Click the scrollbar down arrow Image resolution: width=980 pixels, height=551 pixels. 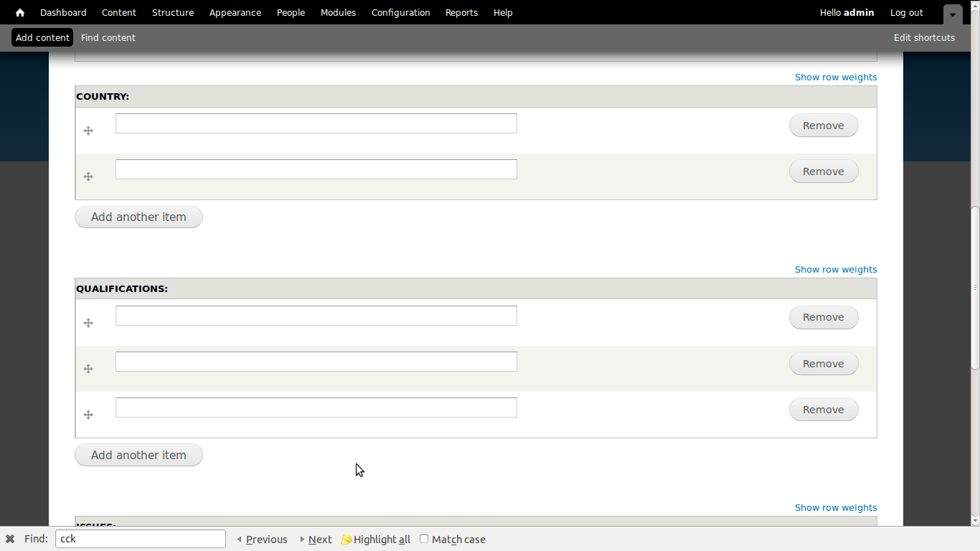click(x=975, y=520)
